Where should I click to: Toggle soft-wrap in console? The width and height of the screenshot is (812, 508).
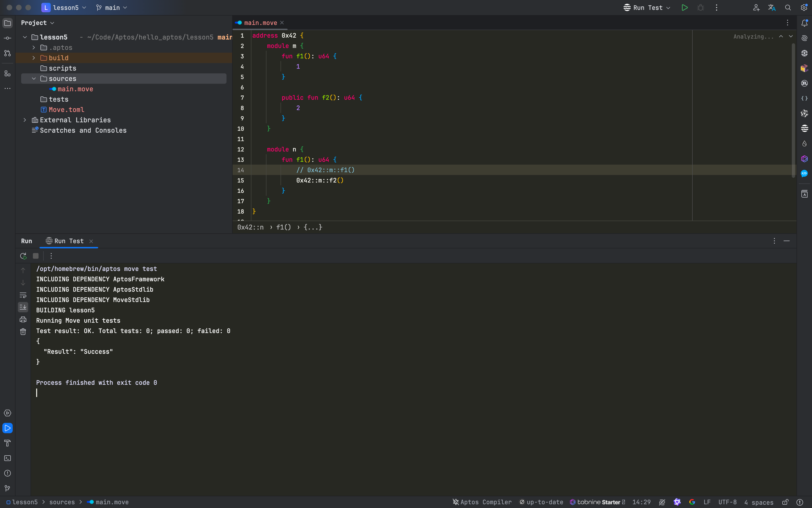pos(23,295)
